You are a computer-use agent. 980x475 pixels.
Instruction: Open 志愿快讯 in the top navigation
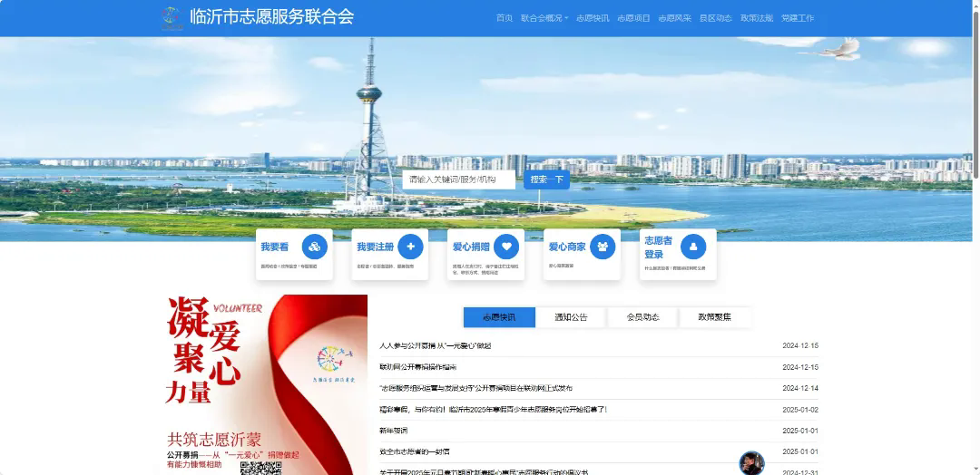593,18
